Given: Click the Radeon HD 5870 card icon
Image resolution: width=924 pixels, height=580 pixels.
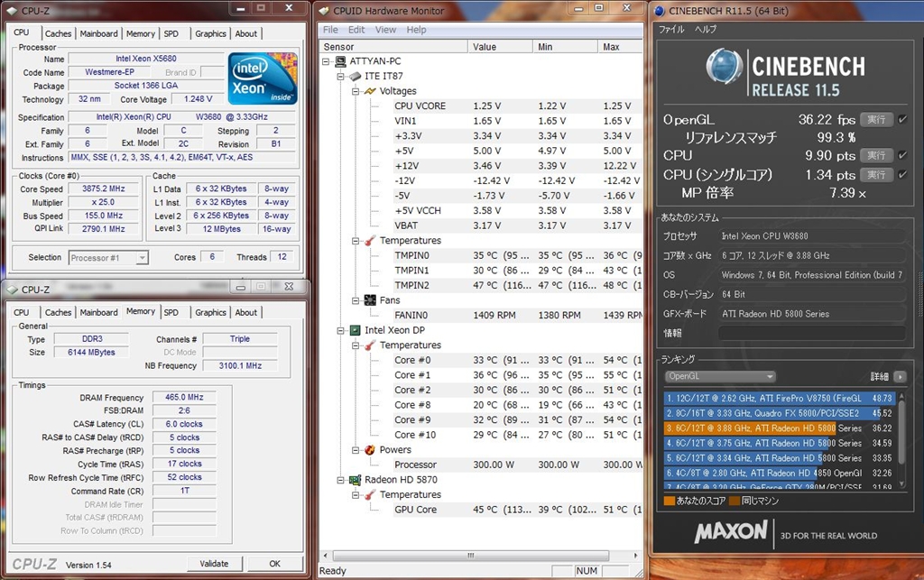Looking at the screenshot, I should (x=355, y=480).
